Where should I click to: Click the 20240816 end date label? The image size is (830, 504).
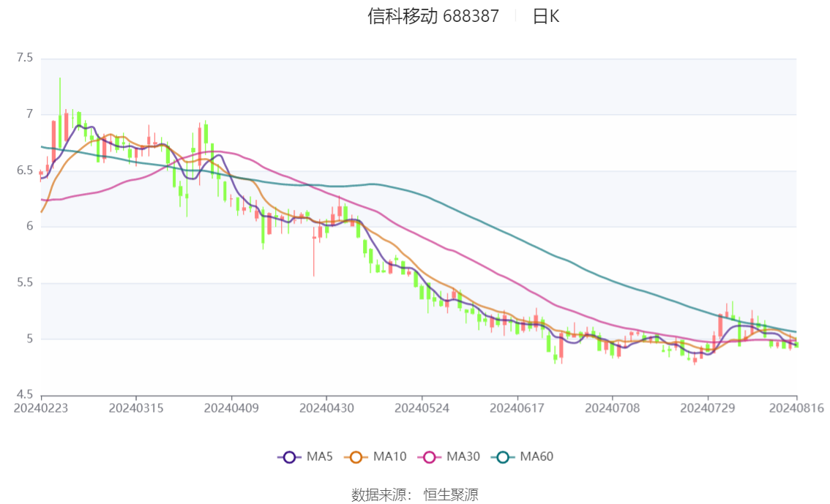796,407
